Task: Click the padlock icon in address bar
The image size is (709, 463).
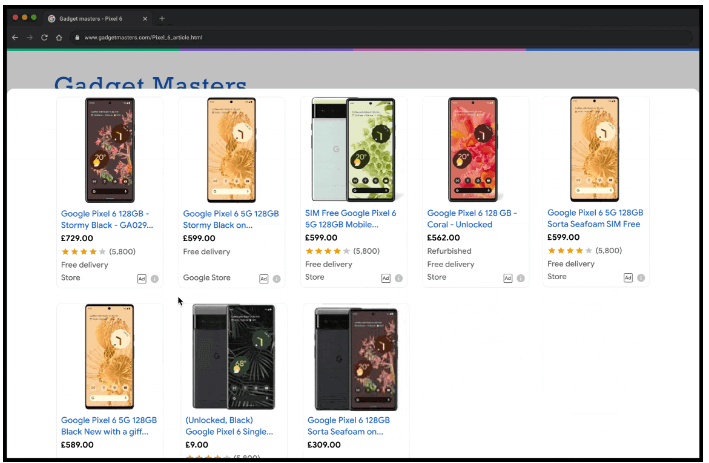Action: pos(77,38)
